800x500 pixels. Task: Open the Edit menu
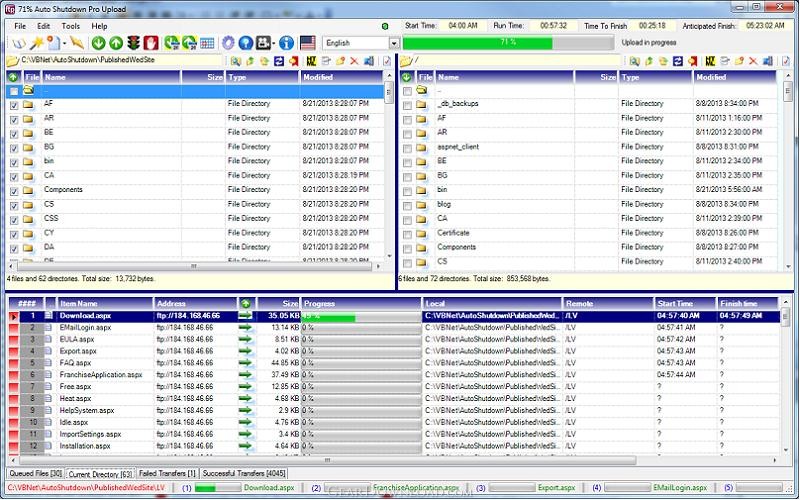(x=43, y=26)
